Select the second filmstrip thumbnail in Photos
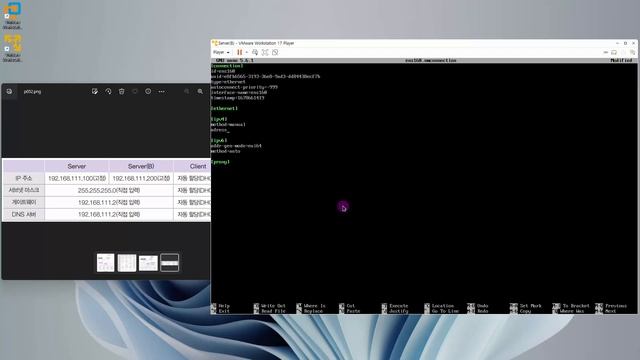The height and width of the screenshot is (360, 640). [x=127, y=262]
